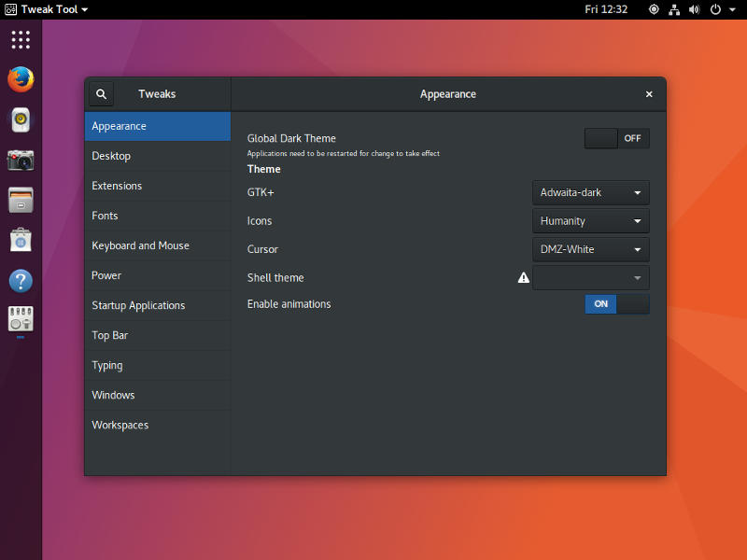The width and height of the screenshot is (747, 560).
Task: Launch Ubuntu Software from the dock
Action: pos(20,240)
